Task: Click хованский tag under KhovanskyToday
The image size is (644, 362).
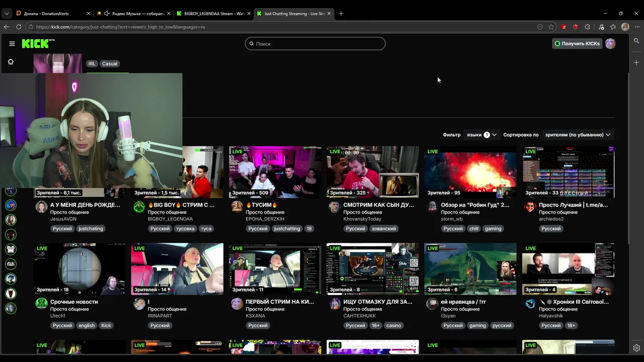Action: (x=384, y=229)
